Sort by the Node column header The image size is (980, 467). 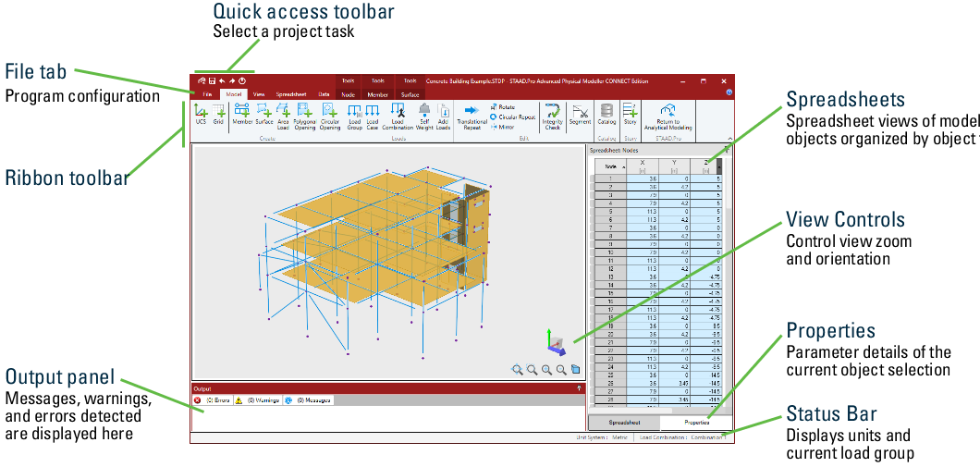click(x=610, y=167)
